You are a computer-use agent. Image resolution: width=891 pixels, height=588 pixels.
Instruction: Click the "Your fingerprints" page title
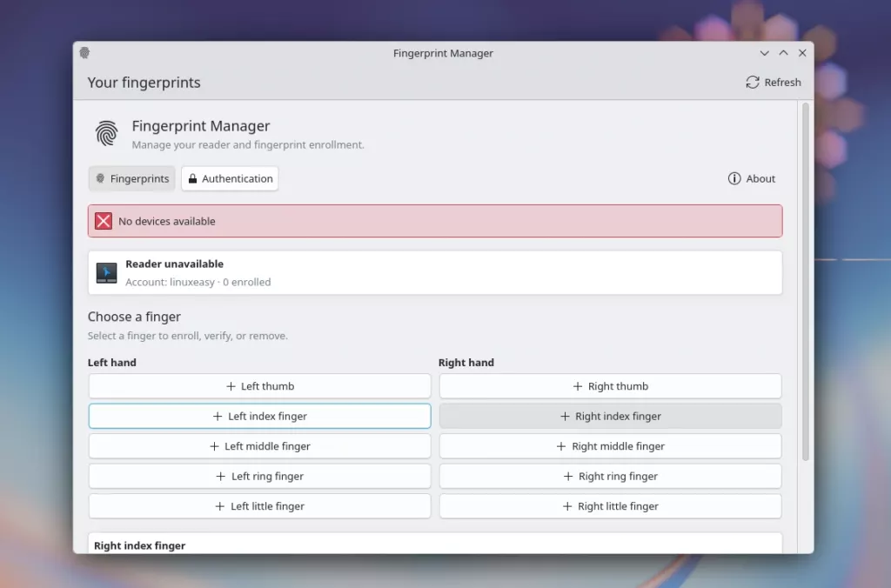[144, 83]
